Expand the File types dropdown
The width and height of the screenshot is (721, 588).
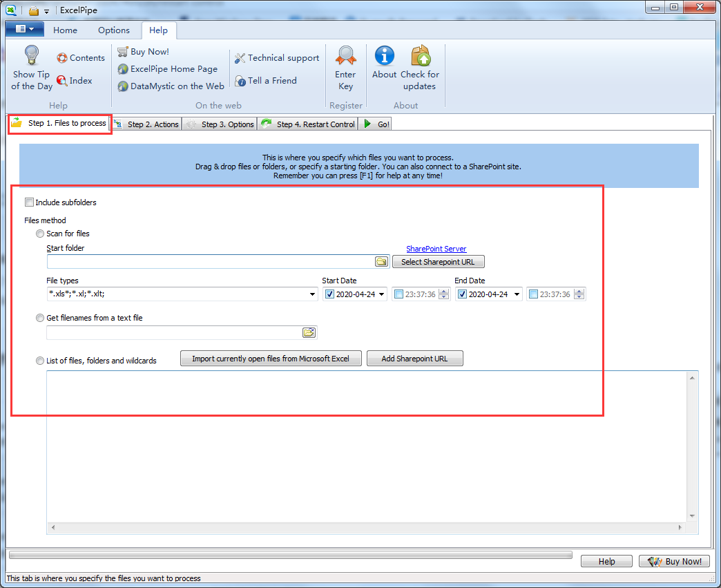312,294
